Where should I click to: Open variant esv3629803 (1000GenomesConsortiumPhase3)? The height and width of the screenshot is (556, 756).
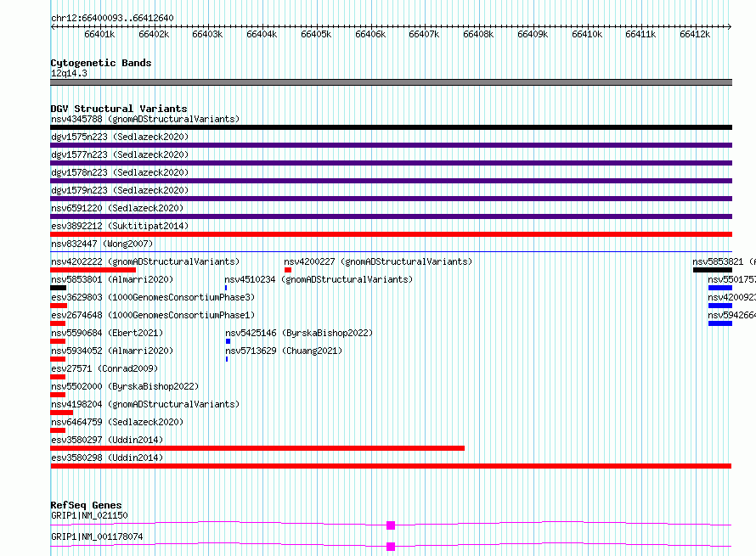(x=153, y=297)
